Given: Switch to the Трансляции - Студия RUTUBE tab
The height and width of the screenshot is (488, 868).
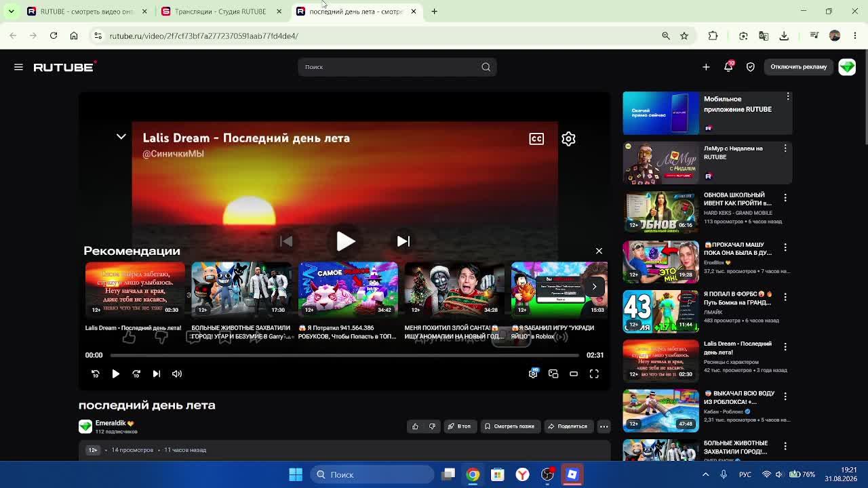Looking at the screenshot, I should click(220, 12).
